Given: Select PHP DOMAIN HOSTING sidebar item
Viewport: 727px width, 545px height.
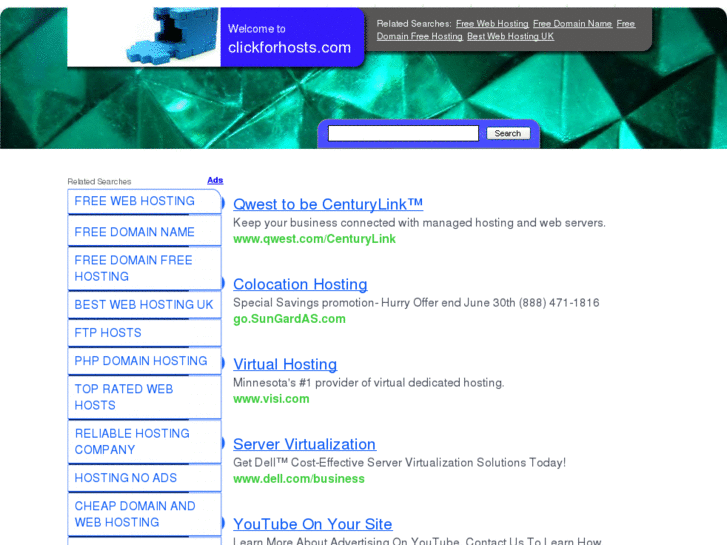Looking at the screenshot, I should coord(144,361).
